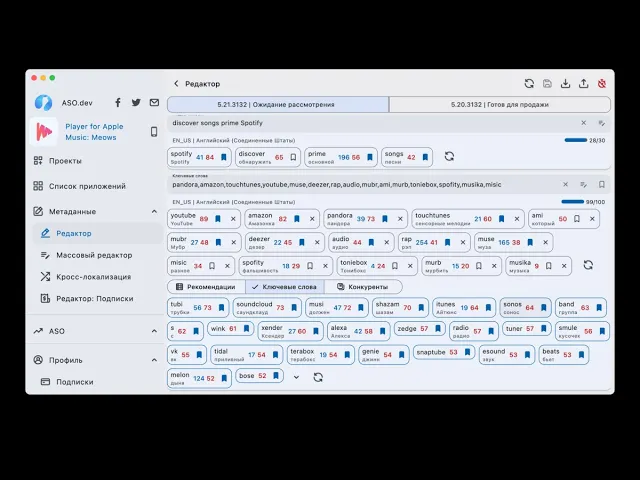Clear the keywords field with its X icon

click(565, 184)
